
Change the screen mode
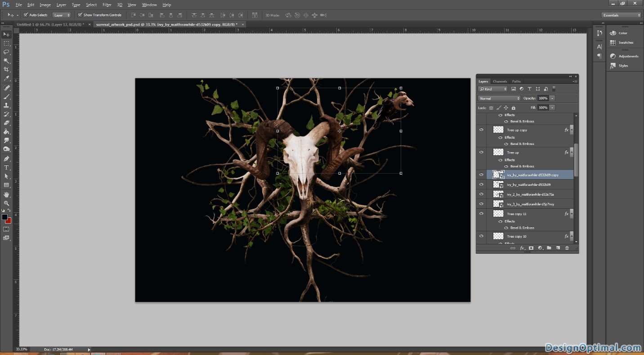[x=6, y=238]
